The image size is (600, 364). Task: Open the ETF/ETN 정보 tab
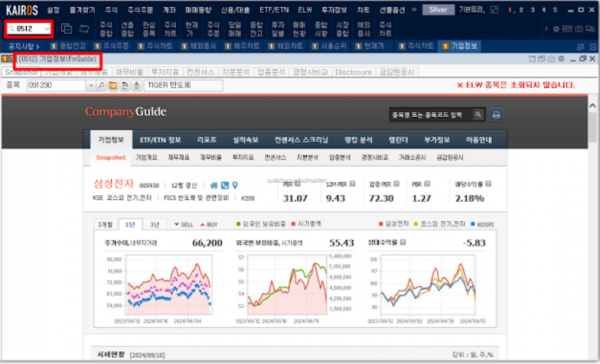pyautogui.click(x=160, y=140)
